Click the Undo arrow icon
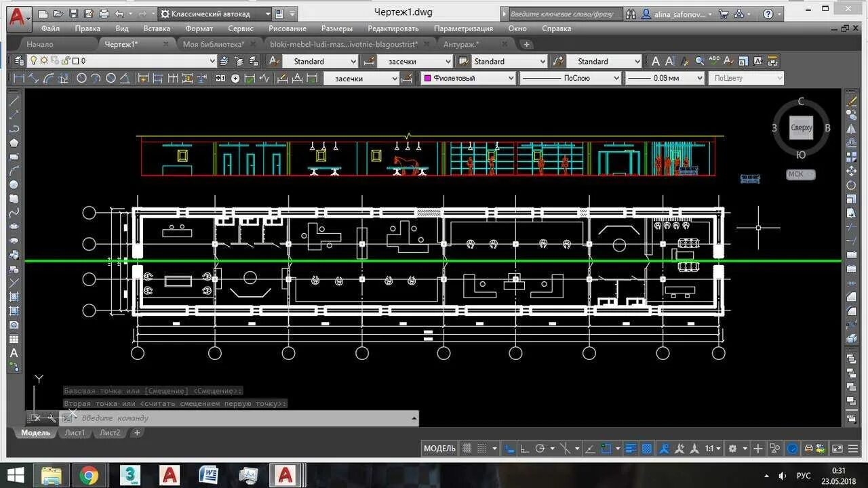Image resolution: width=868 pixels, height=488 pixels. (x=120, y=14)
